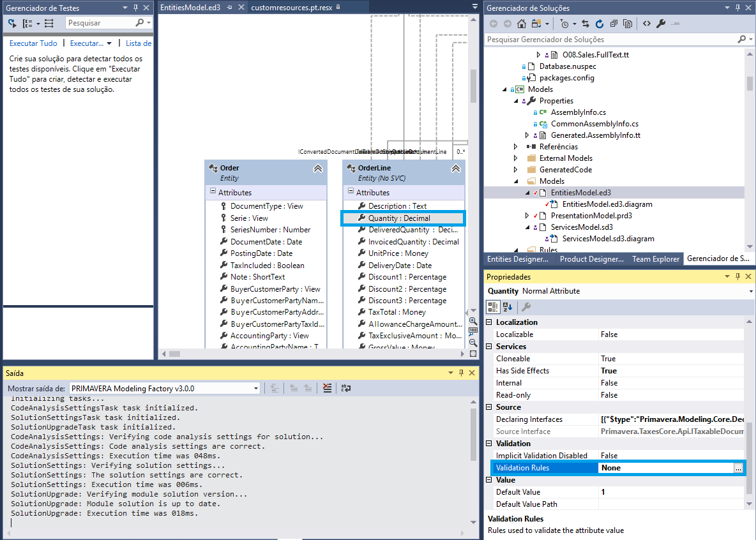The width and height of the screenshot is (756, 540).
Task: Click the Show All Files icon
Action: pyautogui.click(x=627, y=23)
